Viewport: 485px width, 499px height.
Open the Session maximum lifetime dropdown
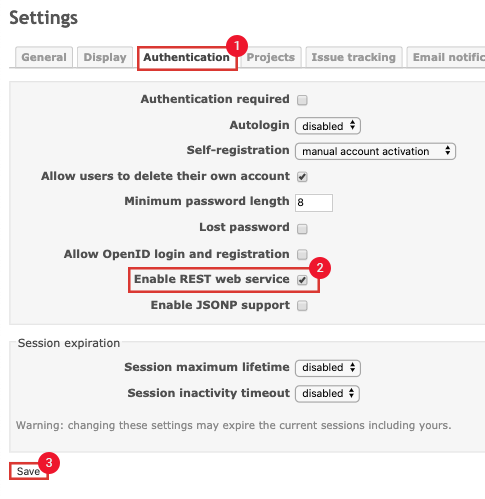coord(328,368)
